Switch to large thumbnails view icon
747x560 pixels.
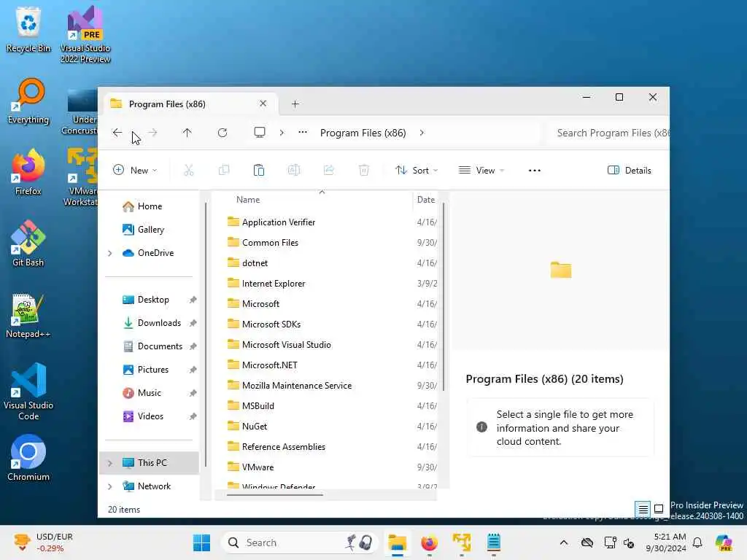tap(659, 510)
